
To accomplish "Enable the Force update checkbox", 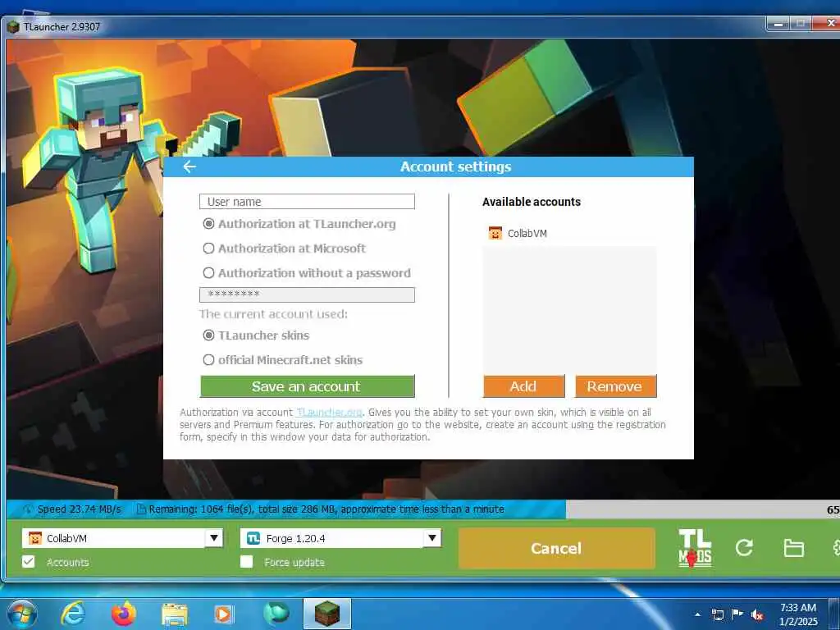I will pyautogui.click(x=246, y=561).
